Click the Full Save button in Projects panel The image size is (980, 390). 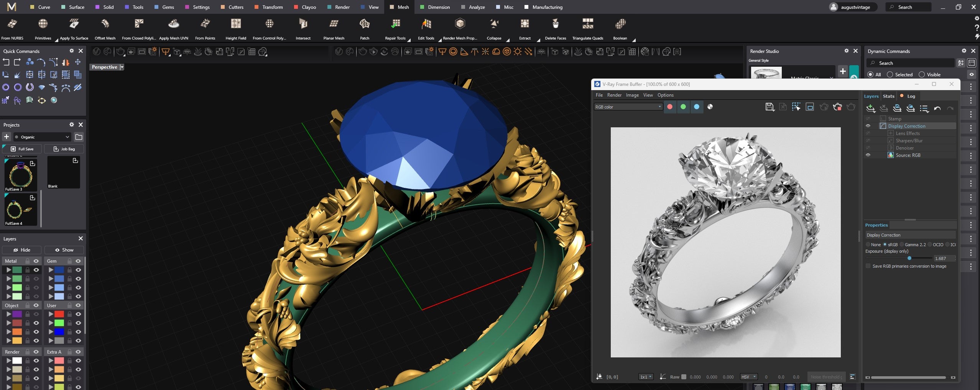(22, 149)
